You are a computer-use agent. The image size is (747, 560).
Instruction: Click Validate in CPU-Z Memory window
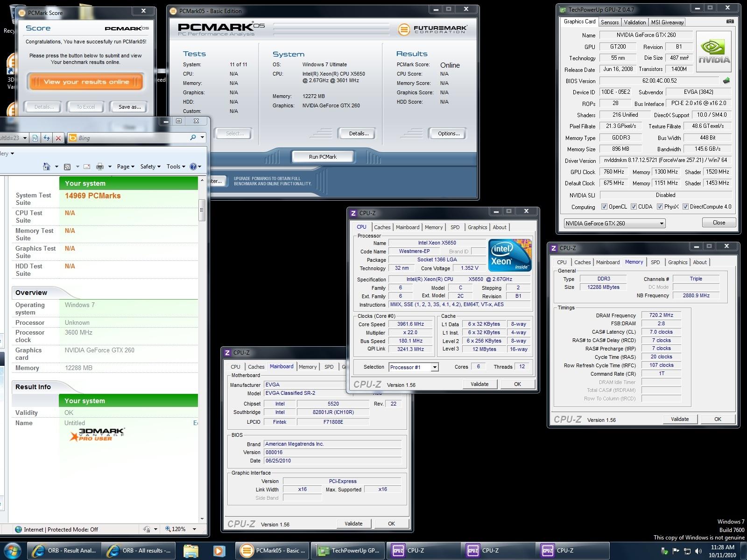(x=680, y=419)
